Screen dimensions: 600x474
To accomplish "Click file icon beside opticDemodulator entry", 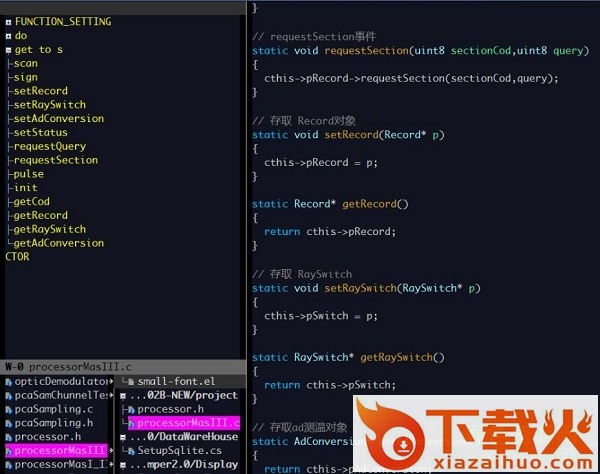I will coord(8,381).
